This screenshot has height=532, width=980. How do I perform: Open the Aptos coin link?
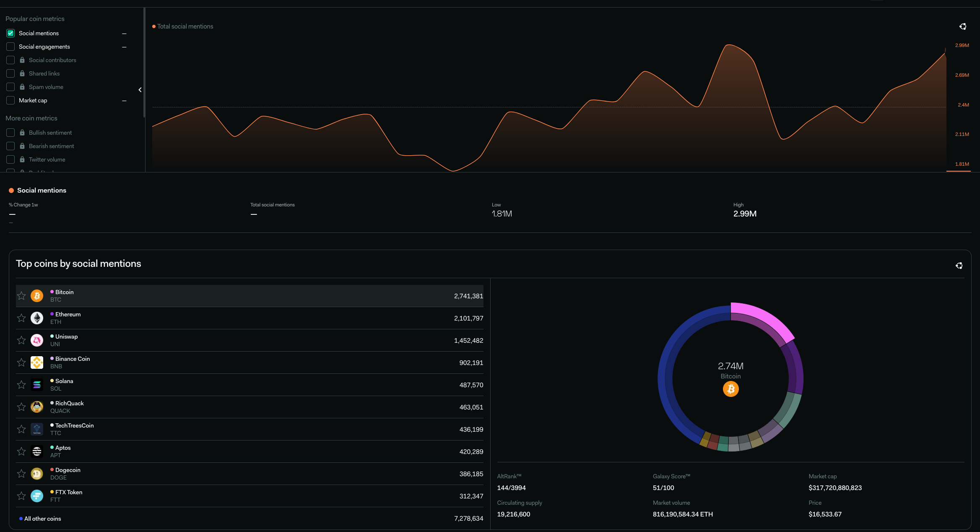63,448
